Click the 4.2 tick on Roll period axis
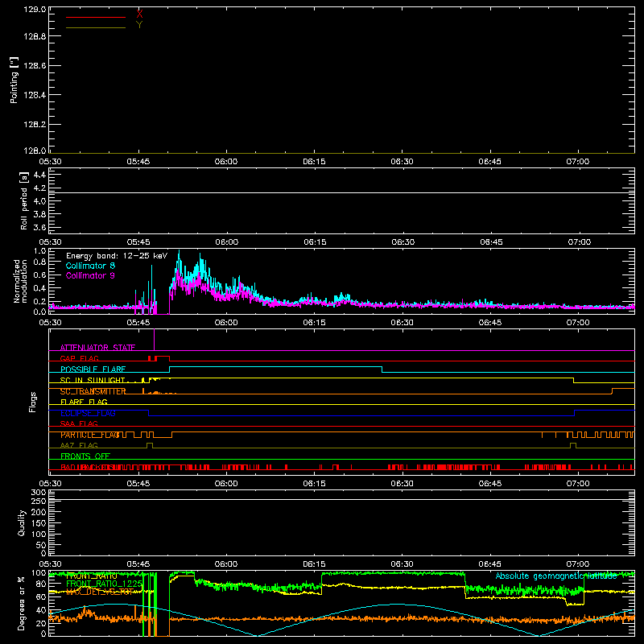 coord(39,188)
